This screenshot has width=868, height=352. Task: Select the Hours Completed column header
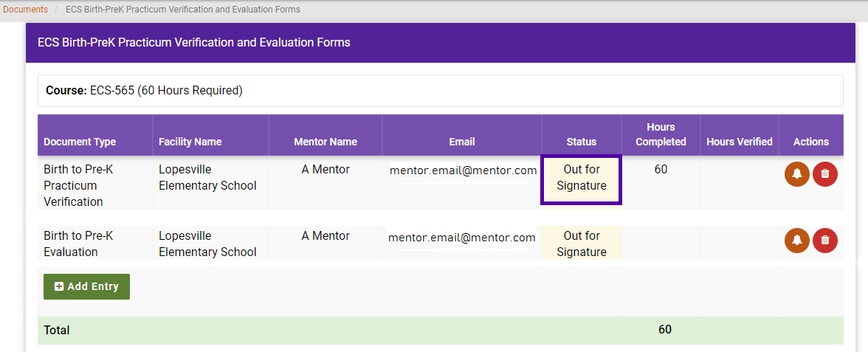pyautogui.click(x=661, y=135)
